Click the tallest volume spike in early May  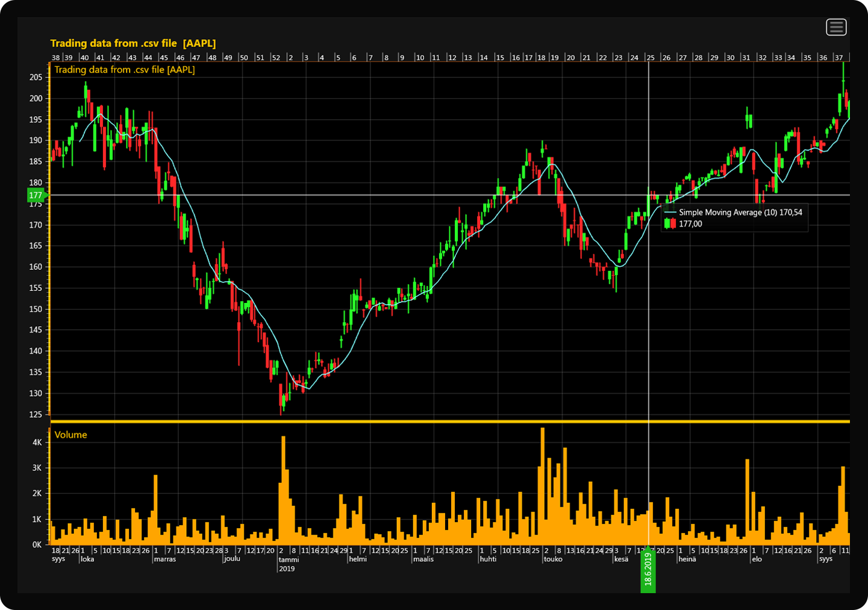pyautogui.click(x=543, y=482)
